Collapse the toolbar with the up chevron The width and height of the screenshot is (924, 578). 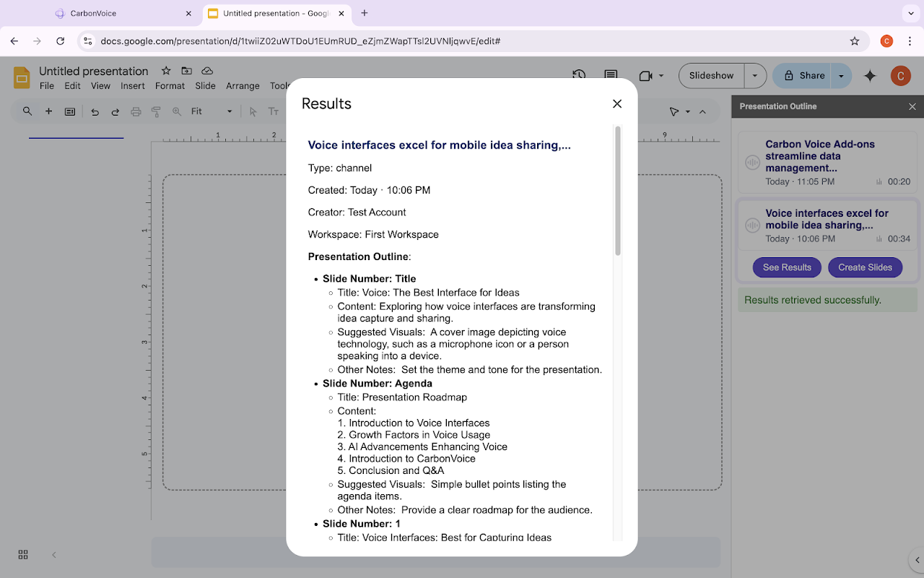pyautogui.click(x=703, y=111)
